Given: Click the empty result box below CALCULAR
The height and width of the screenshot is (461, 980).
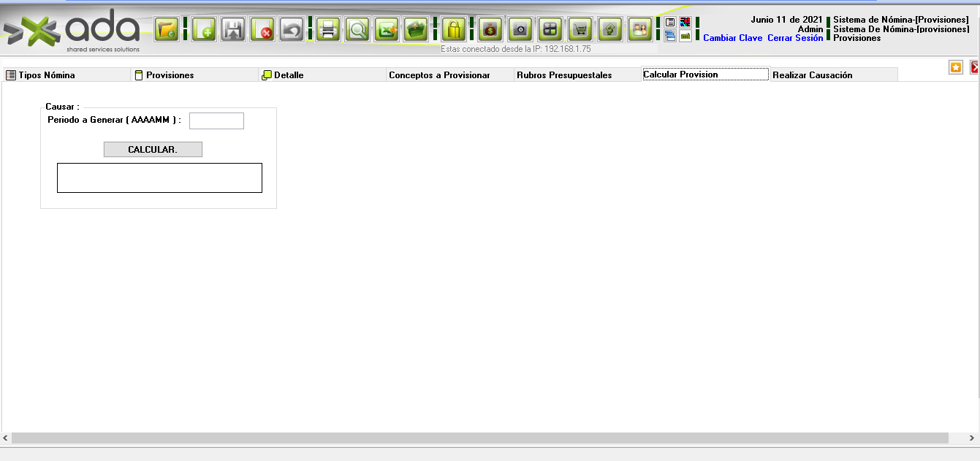Looking at the screenshot, I should coord(159,178).
